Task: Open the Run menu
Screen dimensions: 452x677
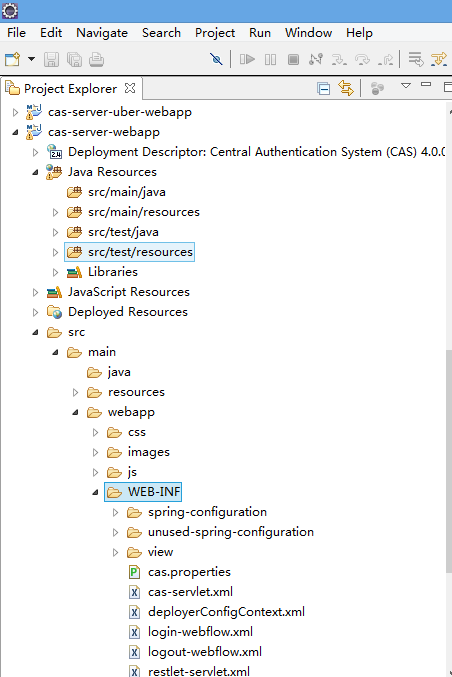Action: (260, 33)
